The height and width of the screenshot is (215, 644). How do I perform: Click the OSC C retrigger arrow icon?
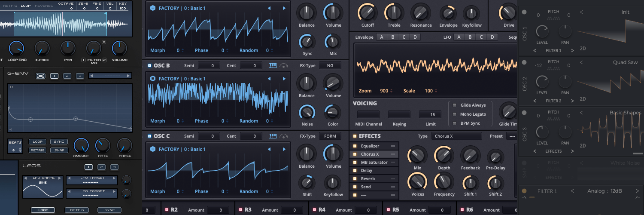[284, 136]
